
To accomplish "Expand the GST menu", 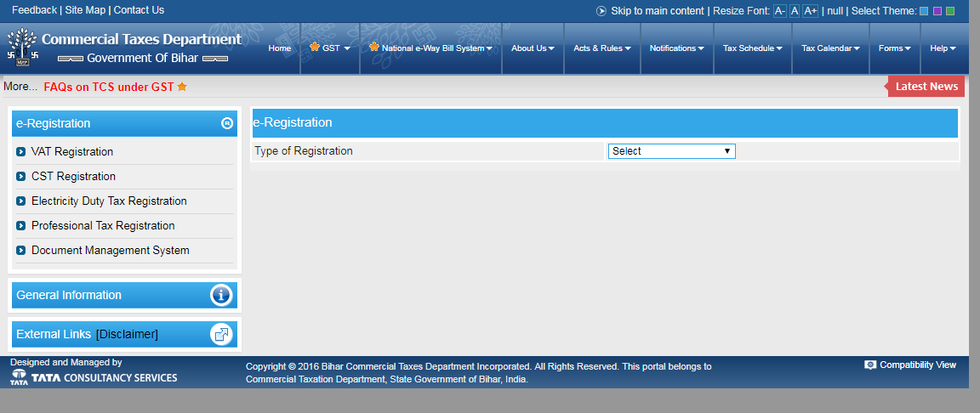I will point(330,48).
